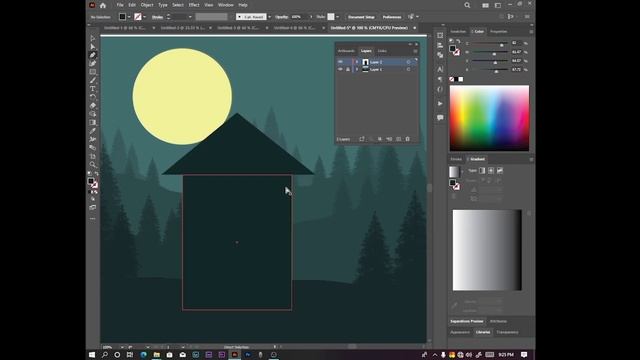Viewport: 640px width, 360px height.
Task: Click the Opacity value field
Action: point(299,17)
